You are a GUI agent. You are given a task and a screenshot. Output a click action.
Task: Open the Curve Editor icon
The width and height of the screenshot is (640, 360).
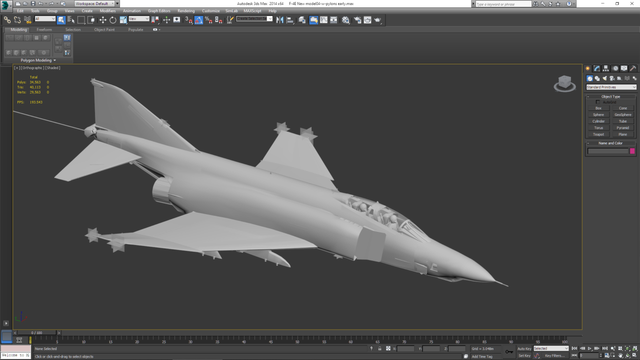point(324,20)
